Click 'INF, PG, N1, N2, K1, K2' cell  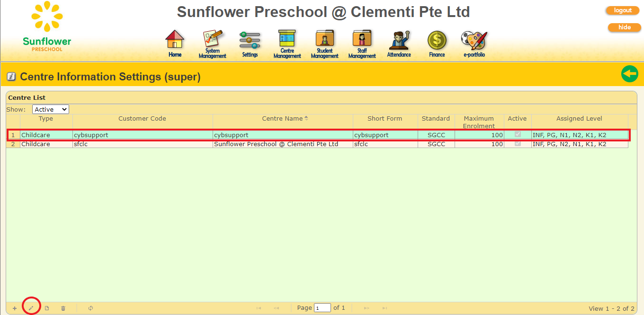[x=580, y=135]
